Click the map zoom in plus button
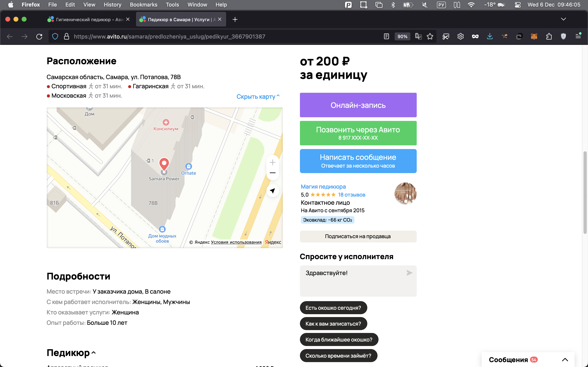Viewport: 588px width, 367px height. point(273,162)
